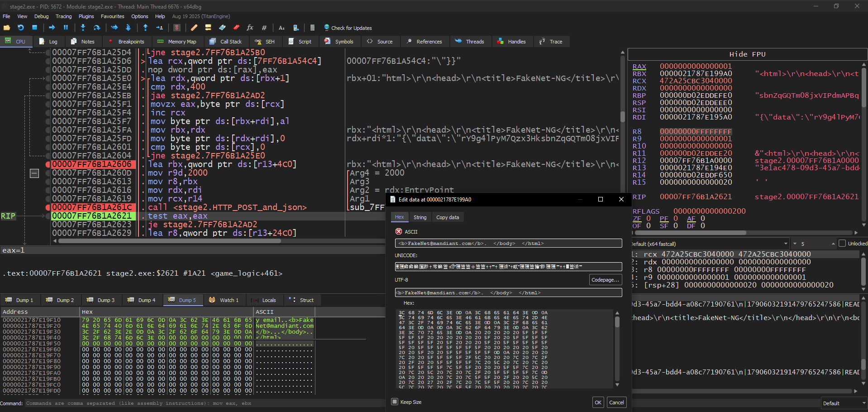Toggle the Unlocked checkbox
The height and width of the screenshot is (412, 868).
click(842, 244)
